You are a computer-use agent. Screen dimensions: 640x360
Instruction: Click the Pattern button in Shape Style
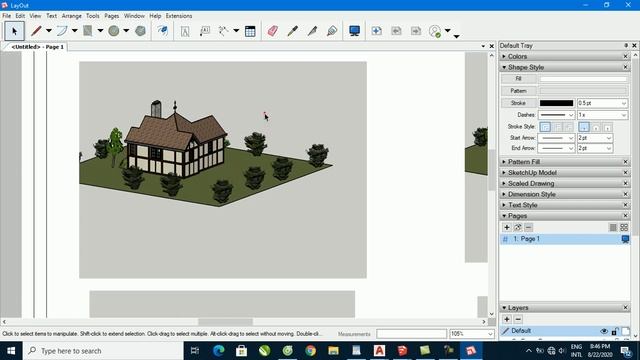(x=518, y=91)
